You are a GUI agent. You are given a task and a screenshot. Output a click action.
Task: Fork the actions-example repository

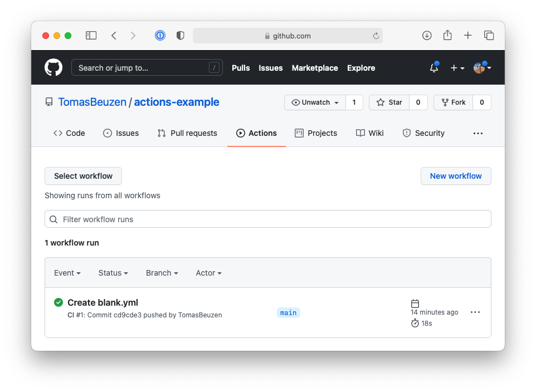pyautogui.click(x=454, y=102)
